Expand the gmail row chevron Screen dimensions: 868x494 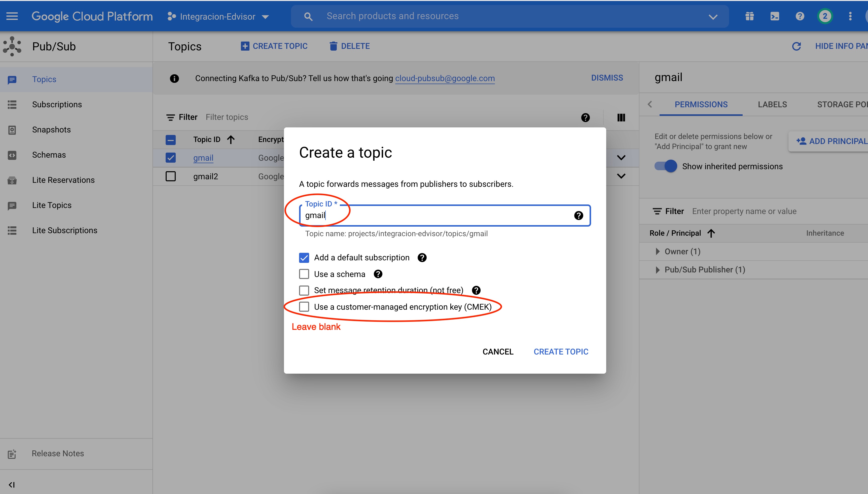pyautogui.click(x=621, y=158)
